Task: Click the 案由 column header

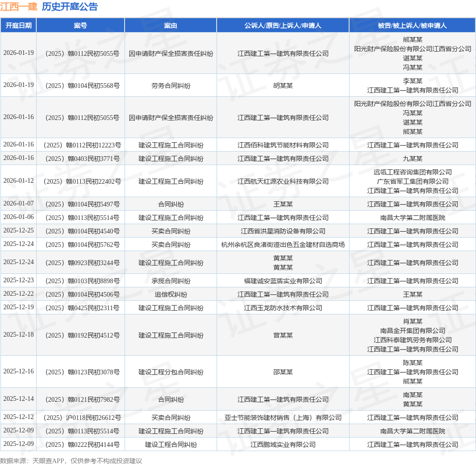Action: 171,25
